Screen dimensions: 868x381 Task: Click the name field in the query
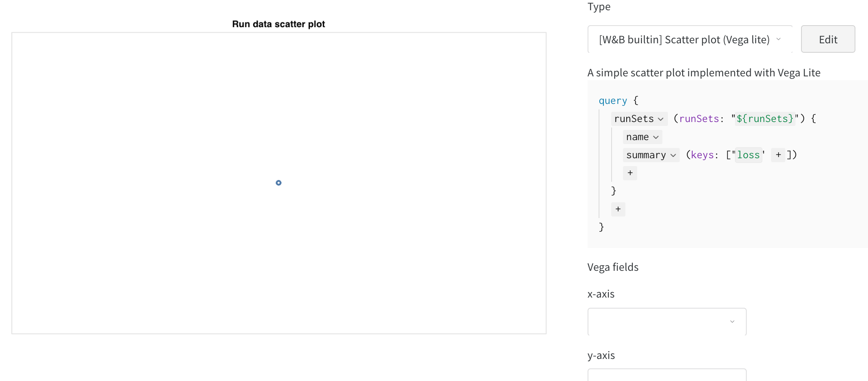click(637, 137)
